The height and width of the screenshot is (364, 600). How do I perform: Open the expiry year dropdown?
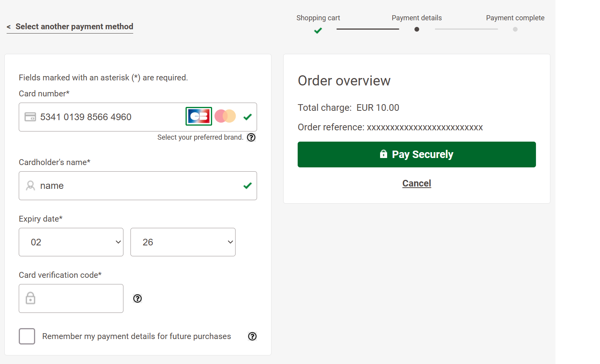[x=183, y=242]
